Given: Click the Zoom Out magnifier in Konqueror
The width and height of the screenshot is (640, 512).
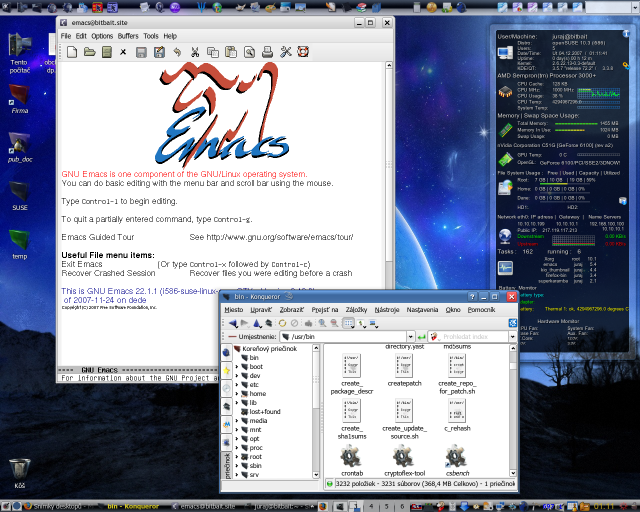Looking at the screenshot, I should 334,323.
